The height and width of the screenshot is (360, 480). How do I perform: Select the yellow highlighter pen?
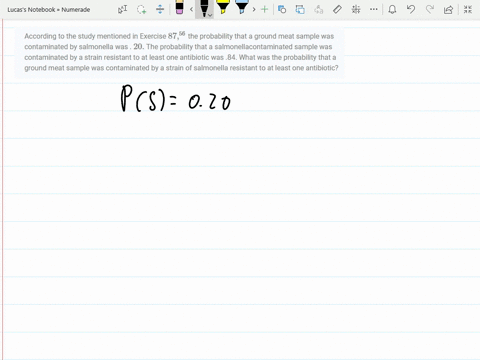click(x=223, y=7)
